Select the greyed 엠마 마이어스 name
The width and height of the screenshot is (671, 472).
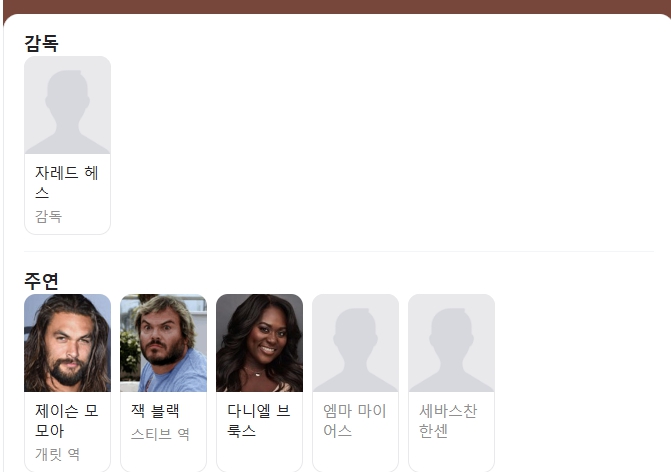[x=355, y=420]
